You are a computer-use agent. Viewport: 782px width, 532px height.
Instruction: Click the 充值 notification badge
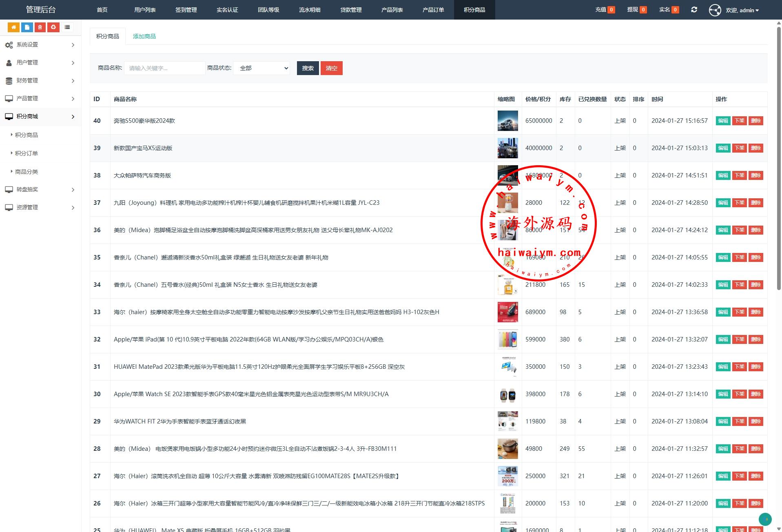[x=611, y=10]
